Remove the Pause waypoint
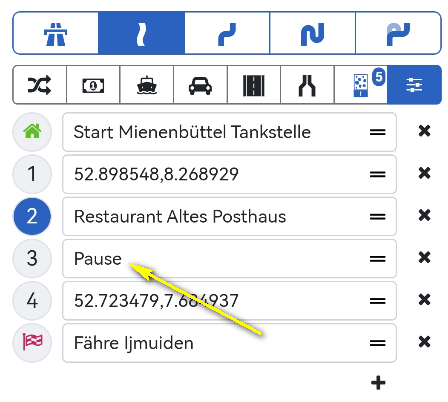The image size is (448, 402). point(424,258)
